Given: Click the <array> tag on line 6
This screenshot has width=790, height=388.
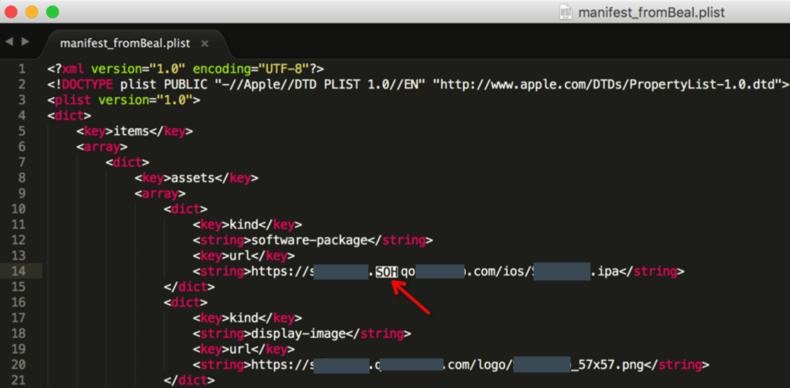Looking at the screenshot, I should coord(102,147).
